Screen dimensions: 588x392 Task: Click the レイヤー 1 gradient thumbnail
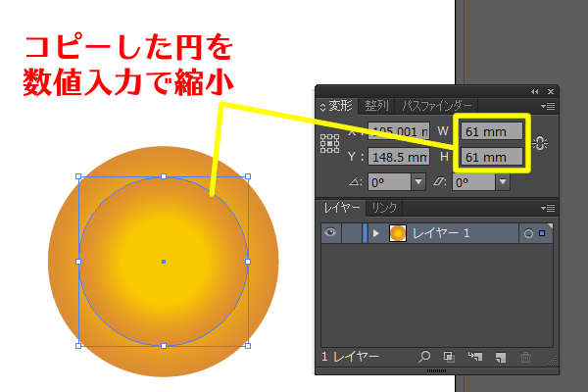point(397,233)
